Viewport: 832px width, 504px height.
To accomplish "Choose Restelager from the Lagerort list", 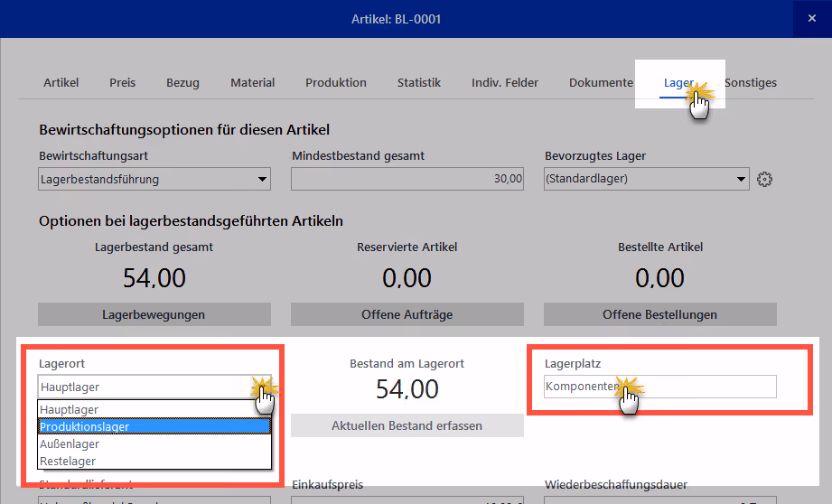I will pos(154,461).
